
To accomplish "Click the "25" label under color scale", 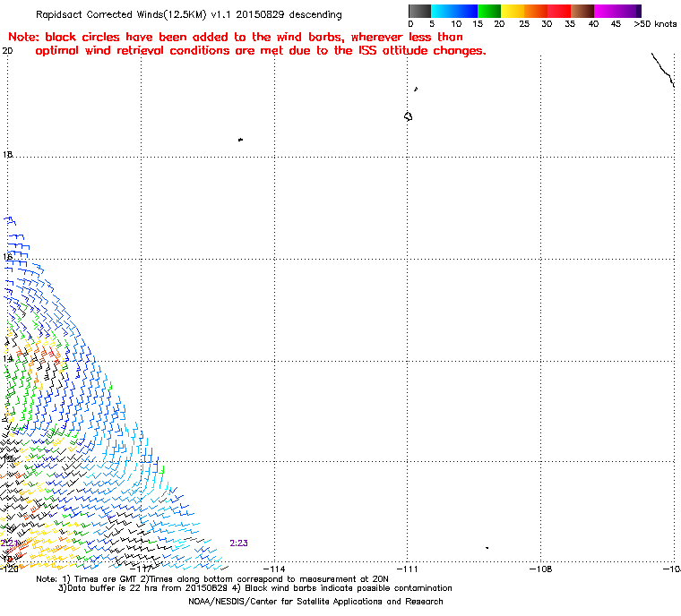I will point(524,24).
